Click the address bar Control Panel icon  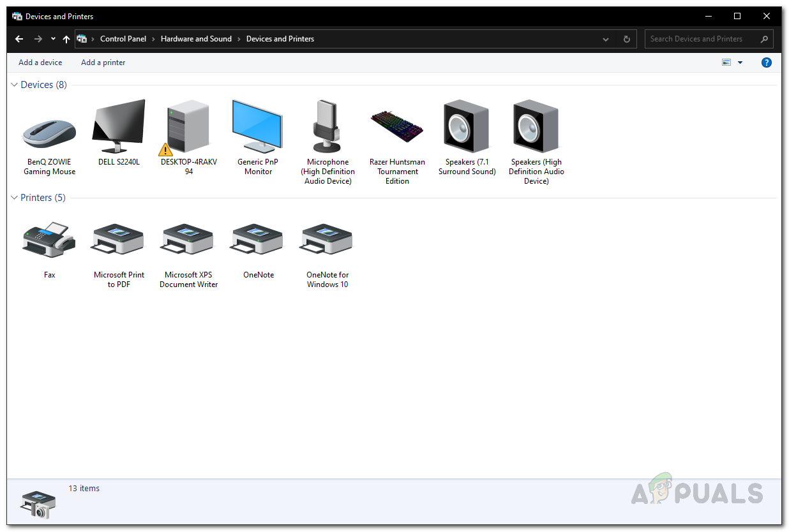pos(82,39)
